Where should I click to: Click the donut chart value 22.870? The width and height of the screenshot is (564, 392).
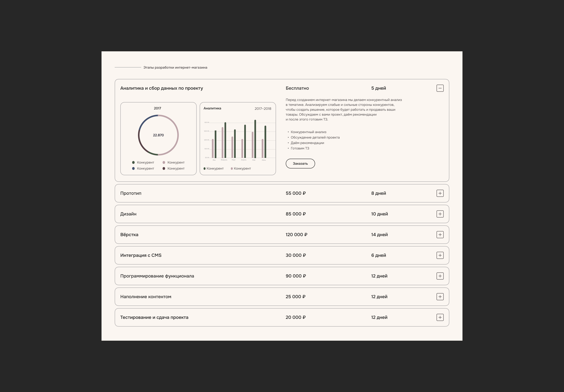tap(158, 135)
